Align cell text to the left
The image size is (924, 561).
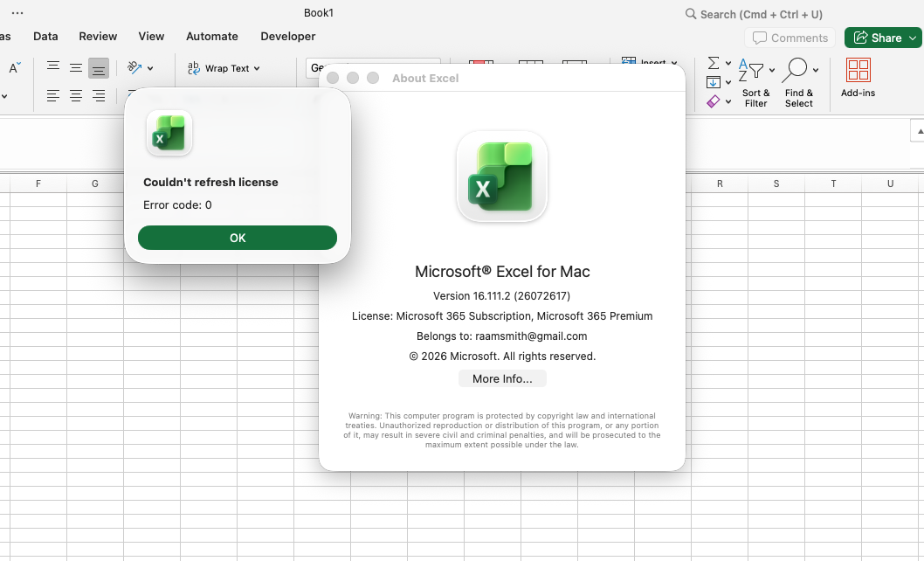click(x=53, y=95)
